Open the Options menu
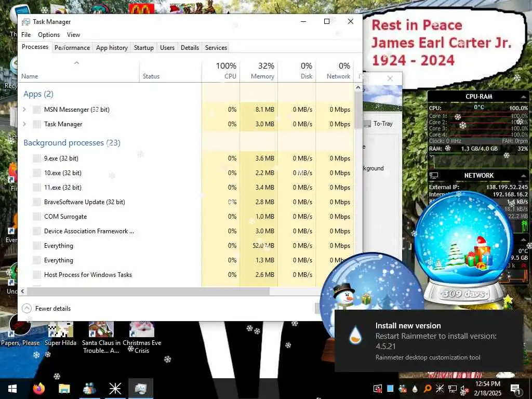Image resolution: width=532 pixels, height=399 pixels. pyautogui.click(x=49, y=35)
